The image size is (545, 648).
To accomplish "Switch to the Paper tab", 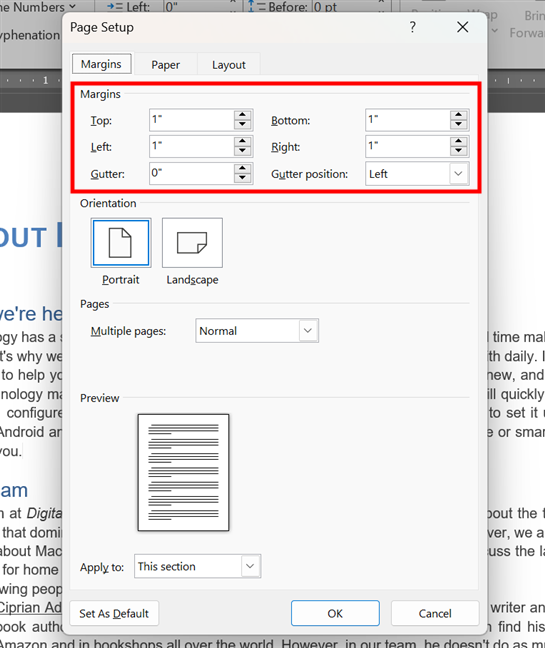I will [x=165, y=64].
